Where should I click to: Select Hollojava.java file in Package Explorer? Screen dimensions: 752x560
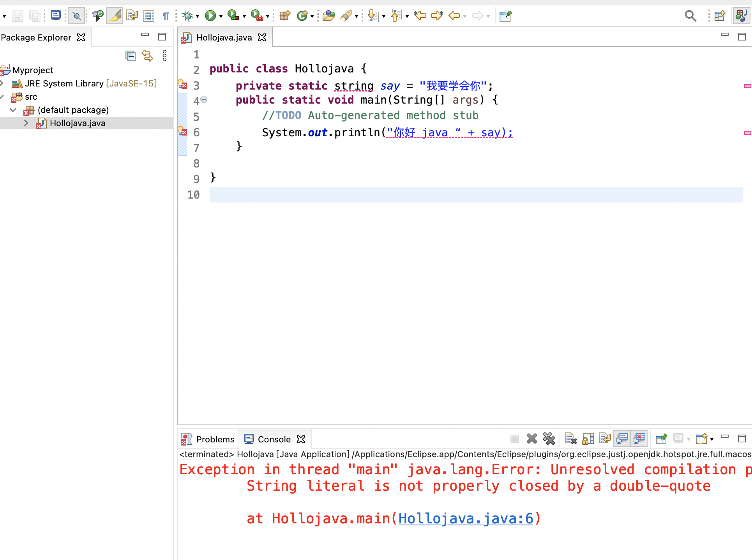[78, 123]
